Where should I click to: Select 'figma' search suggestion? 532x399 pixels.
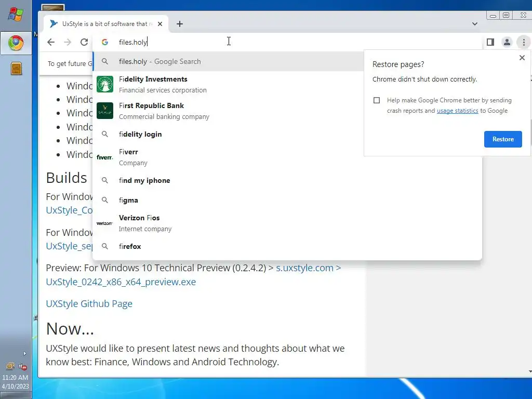click(x=287, y=200)
